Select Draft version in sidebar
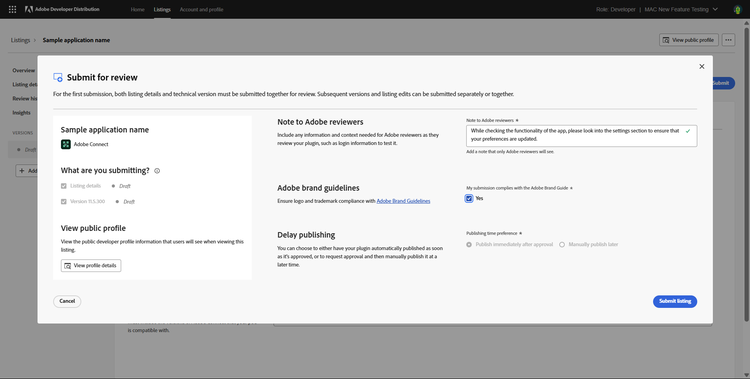The image size is (750, 379). 23,150
